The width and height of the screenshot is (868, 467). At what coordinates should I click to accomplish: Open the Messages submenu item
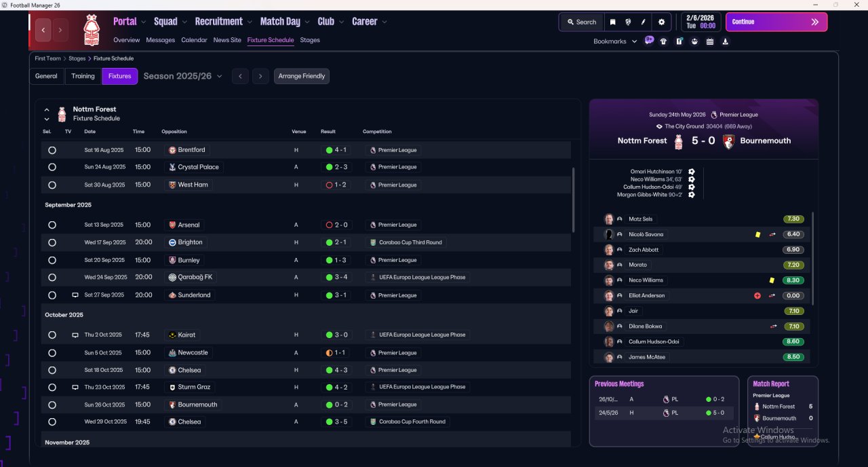pyautogui.click(x=161, y=40)
